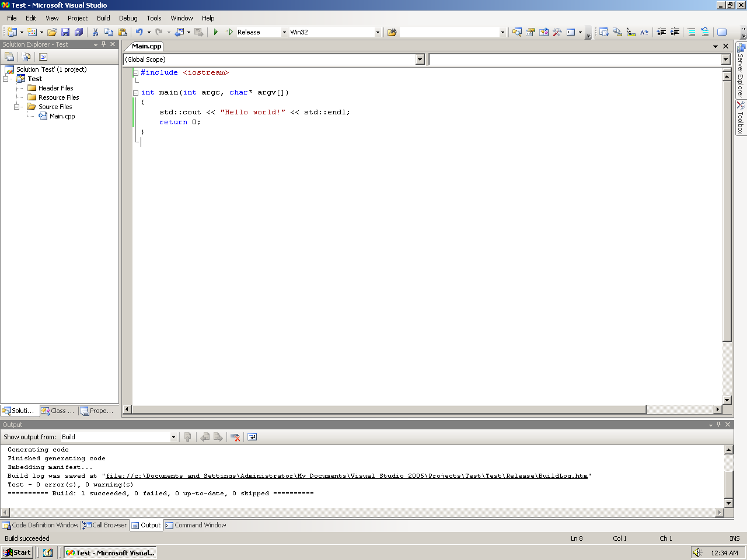Open the BuildLog.htm file link
This screenshot has width=747, height=560.
[x=347, y=476]
